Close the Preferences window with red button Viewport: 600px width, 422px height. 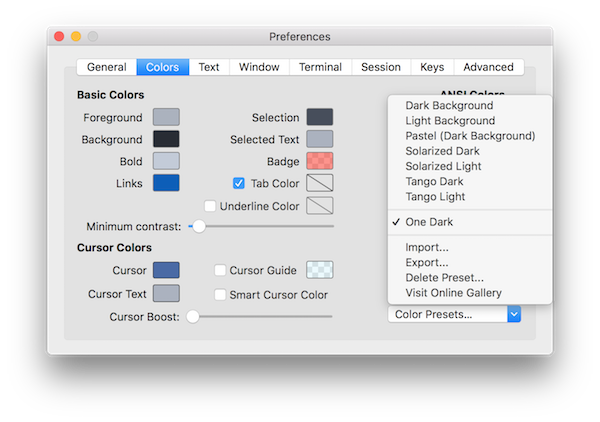point(59,36)
